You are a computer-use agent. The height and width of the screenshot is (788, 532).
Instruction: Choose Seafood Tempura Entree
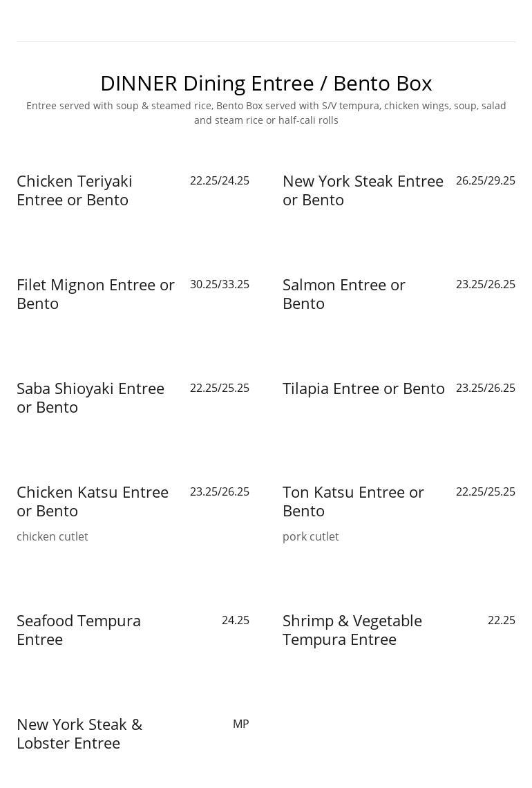coord(79,630)
